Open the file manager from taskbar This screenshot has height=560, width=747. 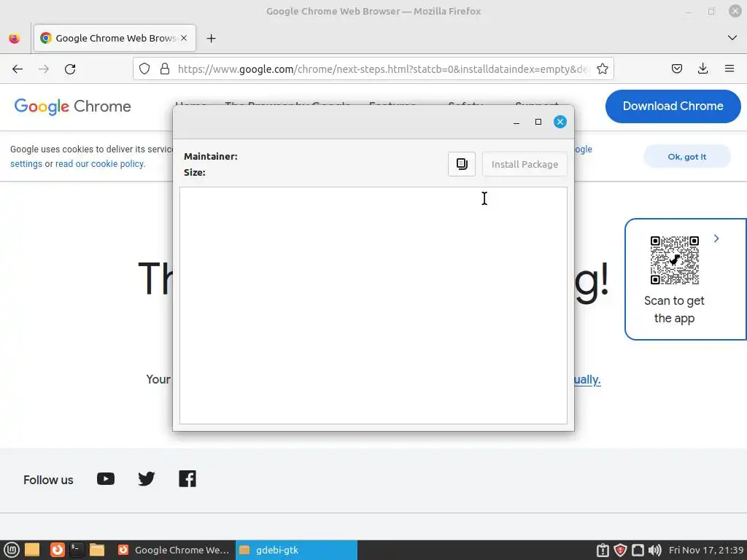pyautogui.click(x=97, y=550)
